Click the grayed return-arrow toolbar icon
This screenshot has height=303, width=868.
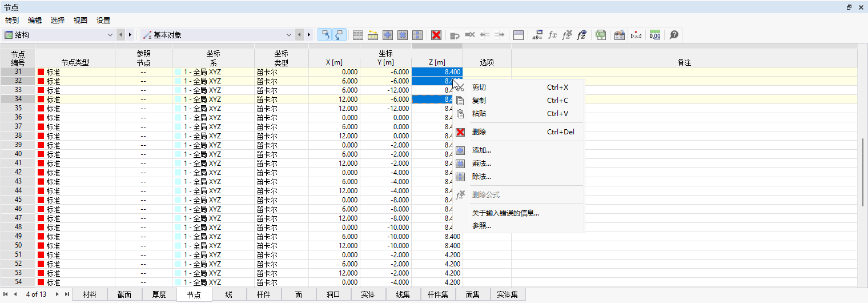455,35
